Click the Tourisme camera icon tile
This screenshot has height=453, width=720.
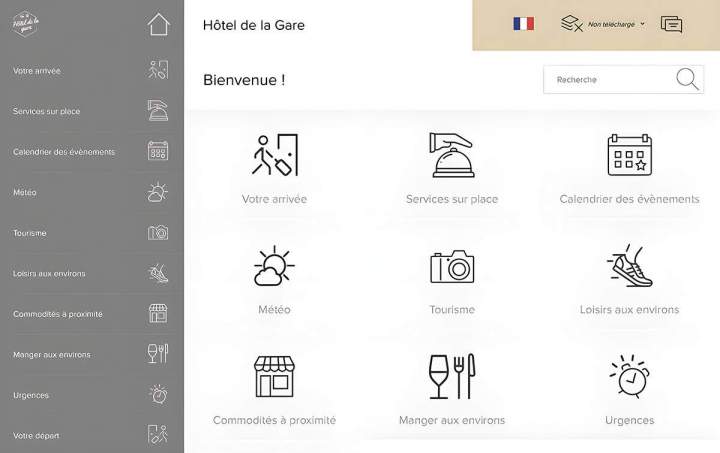point(452,266)
